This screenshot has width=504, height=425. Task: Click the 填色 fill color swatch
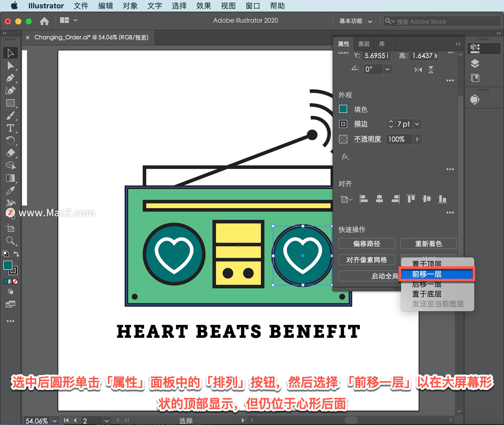tap(343, 109)
